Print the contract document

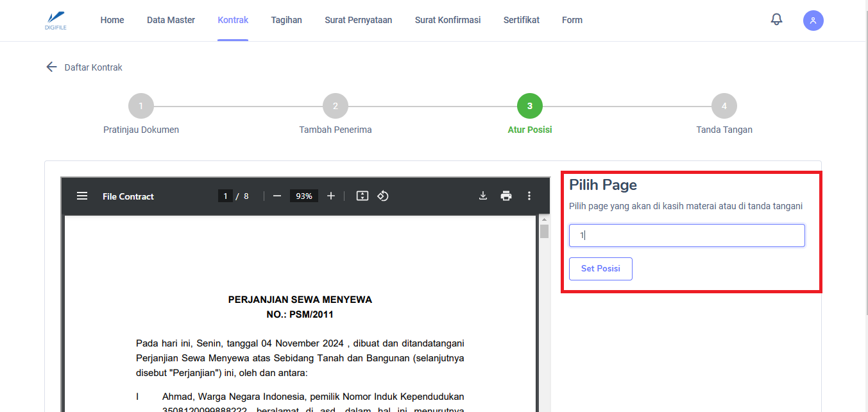coord(506,196)
